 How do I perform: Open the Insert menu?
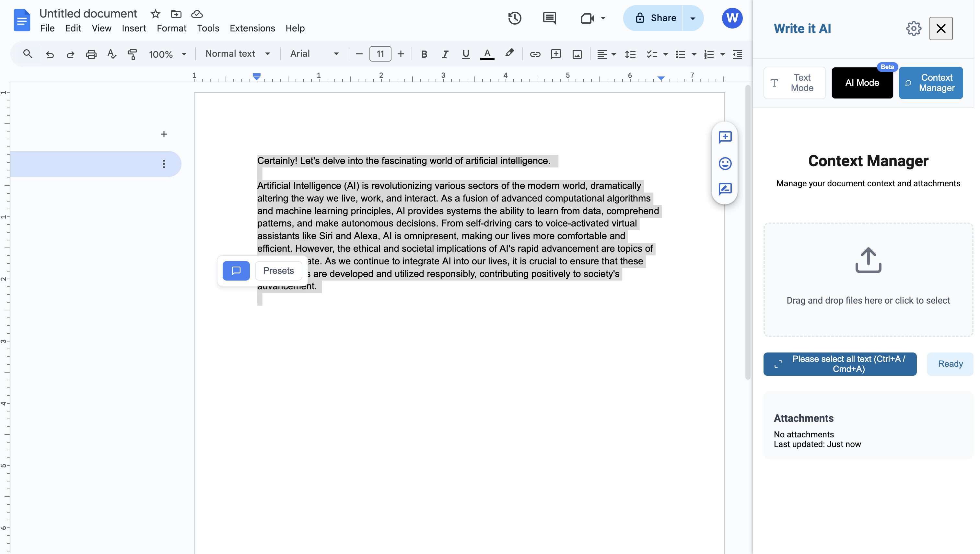tap(134, 28)
